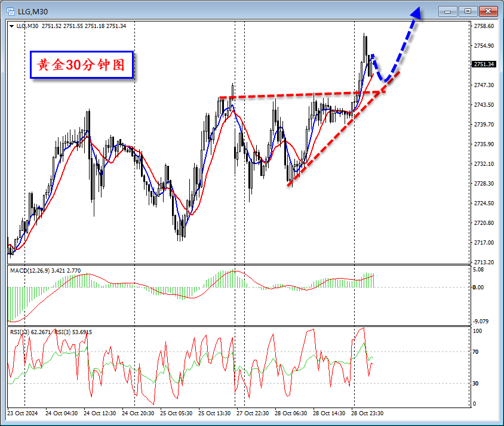Click the 24 Oct 20:30 time label

tap(138, 413)
